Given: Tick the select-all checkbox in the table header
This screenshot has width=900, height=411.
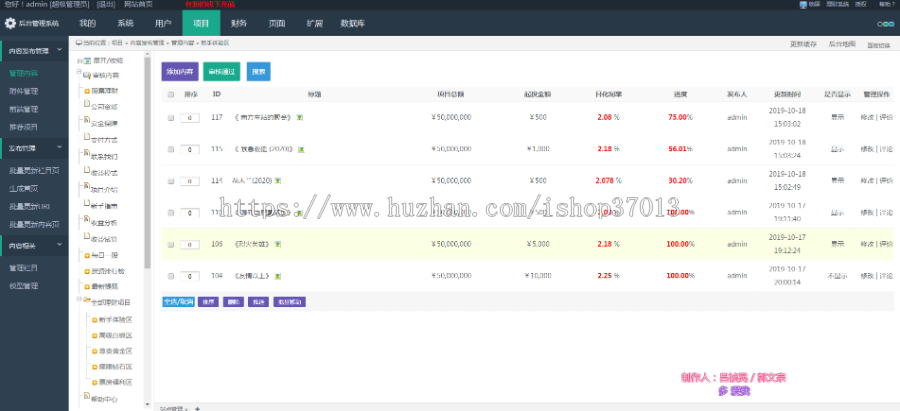Looking at the screenshot, I should (170, 95).
